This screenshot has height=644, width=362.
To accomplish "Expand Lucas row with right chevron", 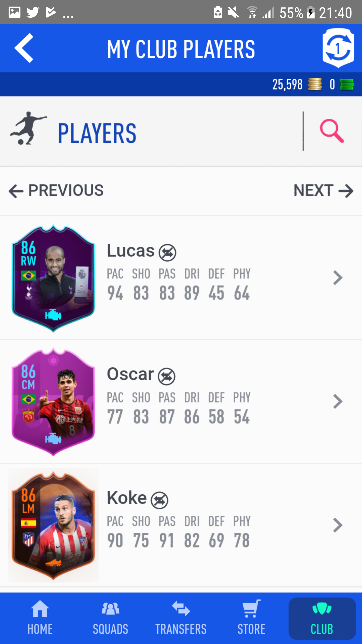I will (338, 278).
